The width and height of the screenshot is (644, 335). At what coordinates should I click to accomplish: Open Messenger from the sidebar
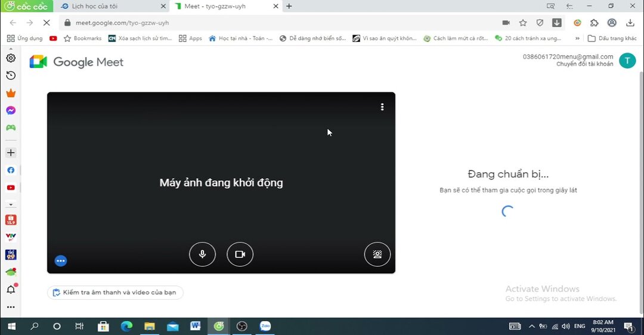[x=11, y=110]
